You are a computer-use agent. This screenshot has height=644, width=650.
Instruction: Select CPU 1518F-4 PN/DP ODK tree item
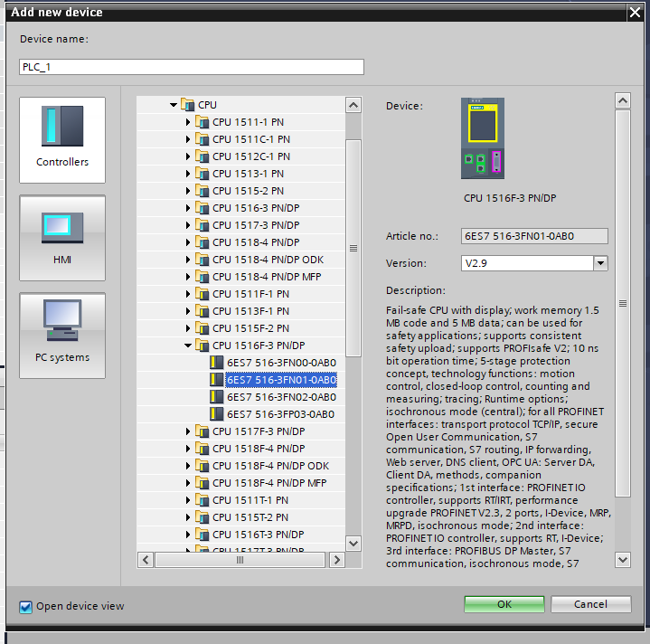(270, 466)
